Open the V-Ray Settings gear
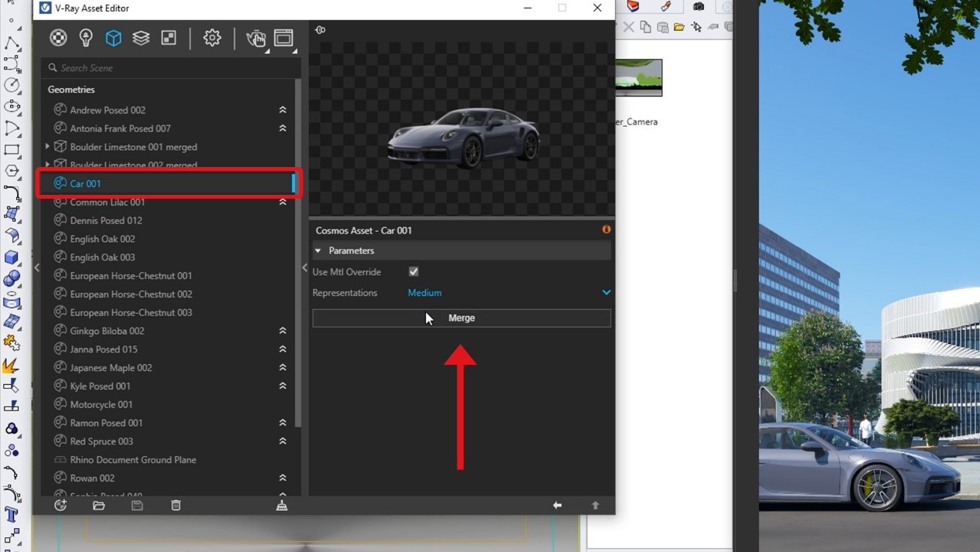980x552 pixels. (212, 38)
